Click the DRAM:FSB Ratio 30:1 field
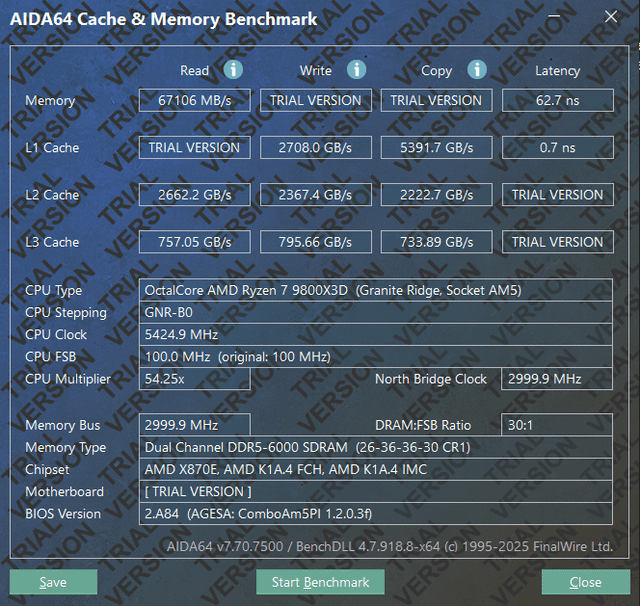 click(557, 425)
